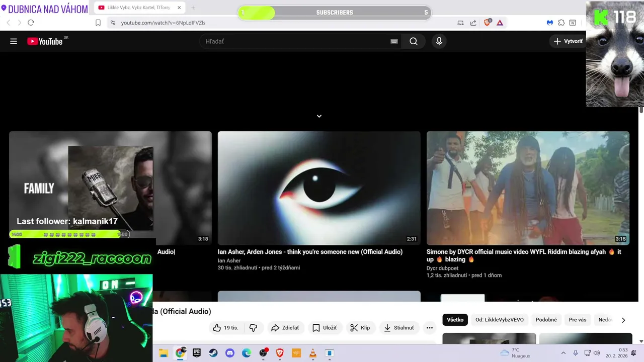This screenshot has width=644, height=362.
Task: Dislike the video with thumbs-down
Action: pos(253,328)
